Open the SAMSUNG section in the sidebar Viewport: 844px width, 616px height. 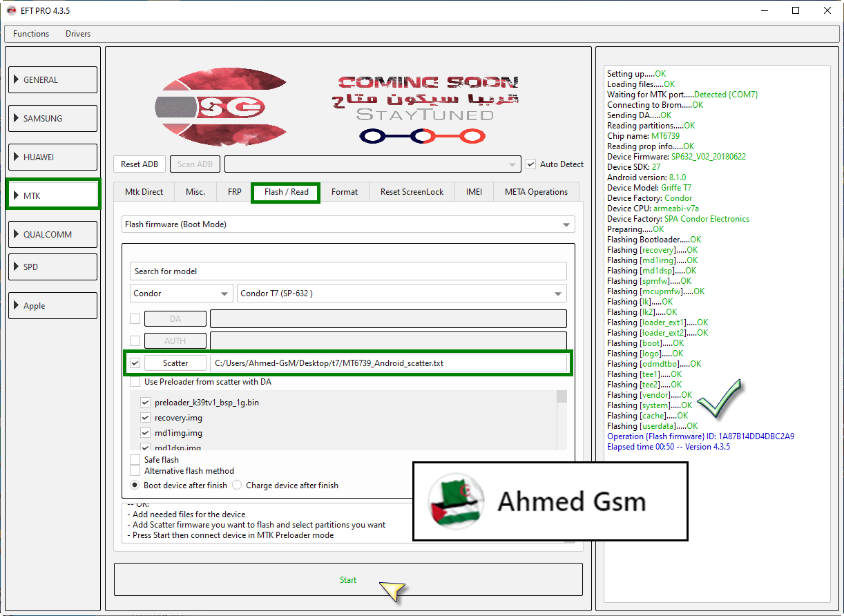[52, 118]
